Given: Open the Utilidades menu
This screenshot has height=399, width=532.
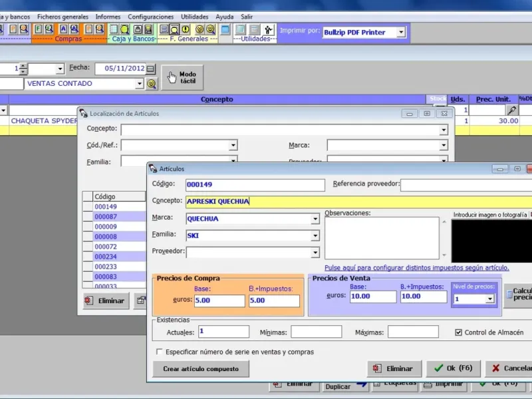Looking at the screenshot, I should click(x=194, y=17).
